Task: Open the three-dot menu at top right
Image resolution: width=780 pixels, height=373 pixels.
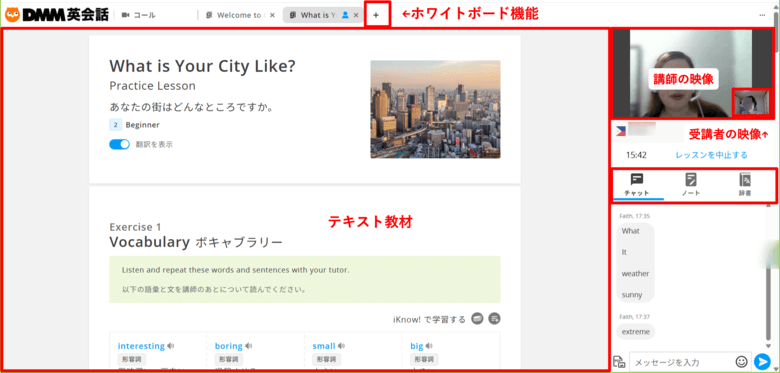Action: tap(763, 15)
